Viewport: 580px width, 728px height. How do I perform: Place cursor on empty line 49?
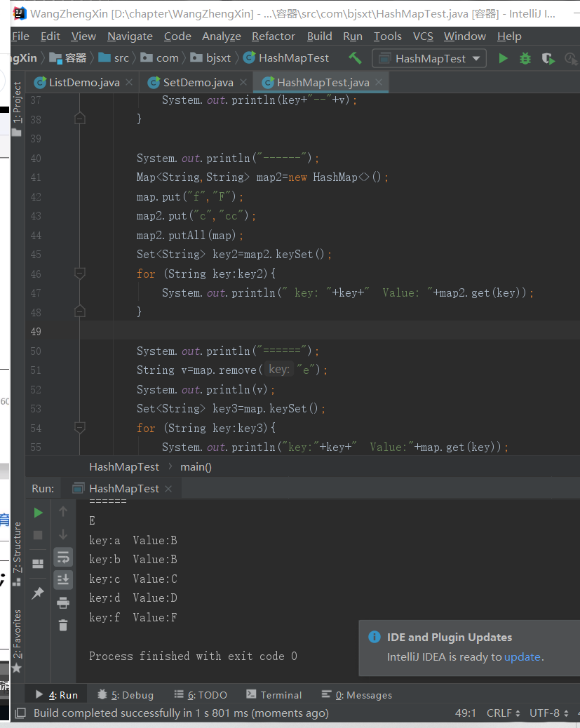(x=330, y=331)
